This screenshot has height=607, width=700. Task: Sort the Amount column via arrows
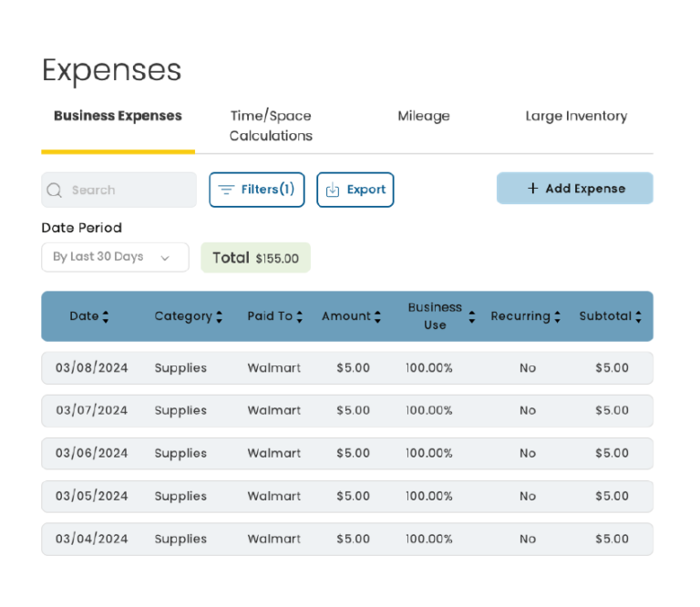point(377,316)
